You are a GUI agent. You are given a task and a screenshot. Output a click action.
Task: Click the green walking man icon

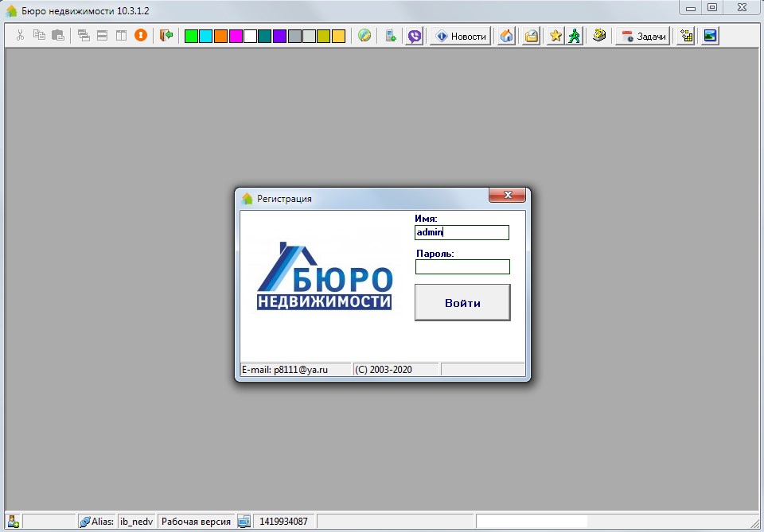click(575, 36)
